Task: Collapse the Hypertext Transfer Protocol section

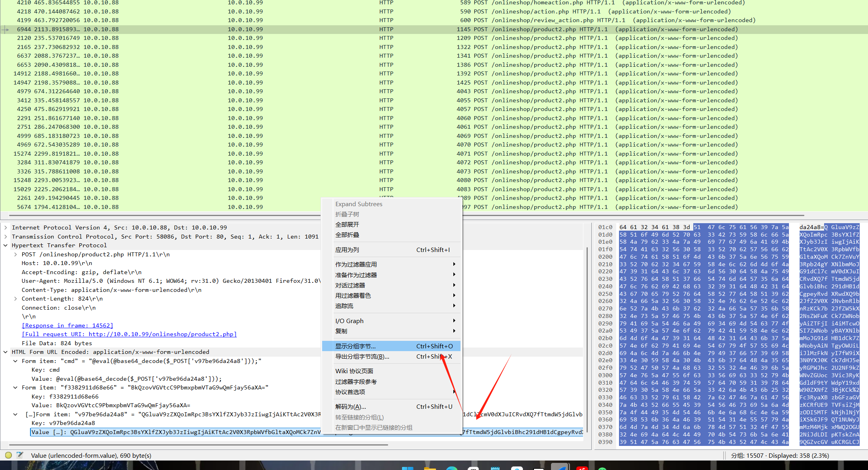Action: click(6, 245)
